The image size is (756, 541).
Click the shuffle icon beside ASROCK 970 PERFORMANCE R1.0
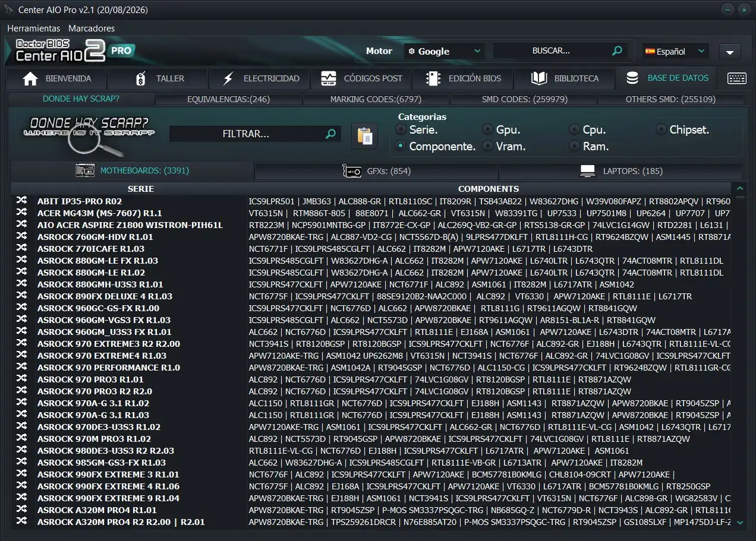[22, 368]
